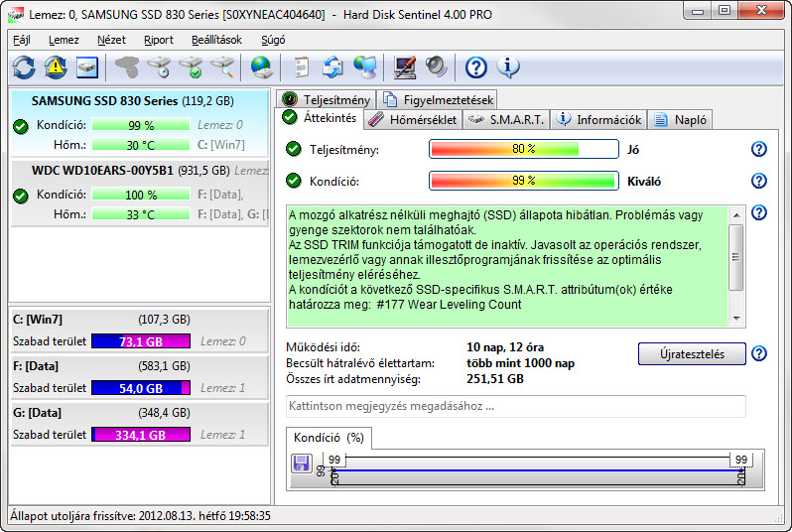Open the Beállítások menu
The height and width of the screenshot is (532, 792).
(x=216, y=40)
